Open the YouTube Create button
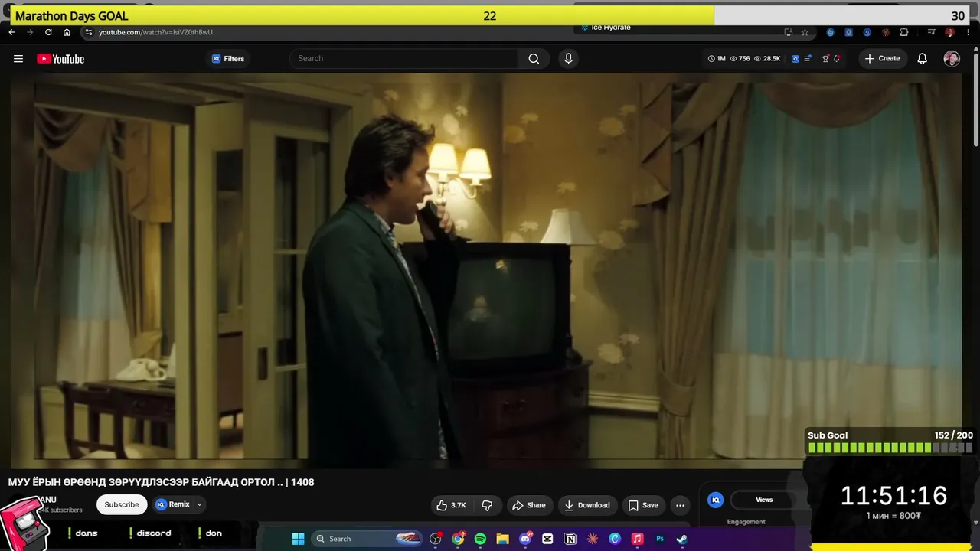980x551 pixels. tap(882, 59)
